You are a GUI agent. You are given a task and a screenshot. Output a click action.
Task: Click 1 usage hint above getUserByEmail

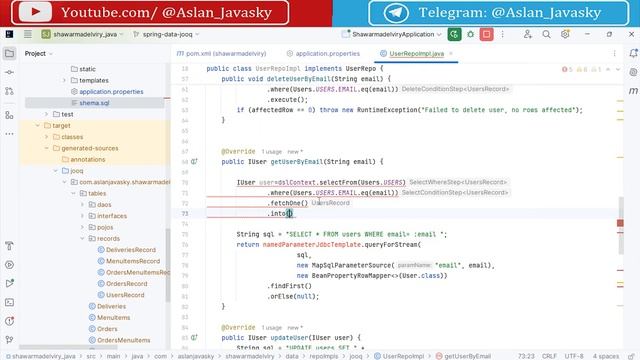[x=271, y=152]
